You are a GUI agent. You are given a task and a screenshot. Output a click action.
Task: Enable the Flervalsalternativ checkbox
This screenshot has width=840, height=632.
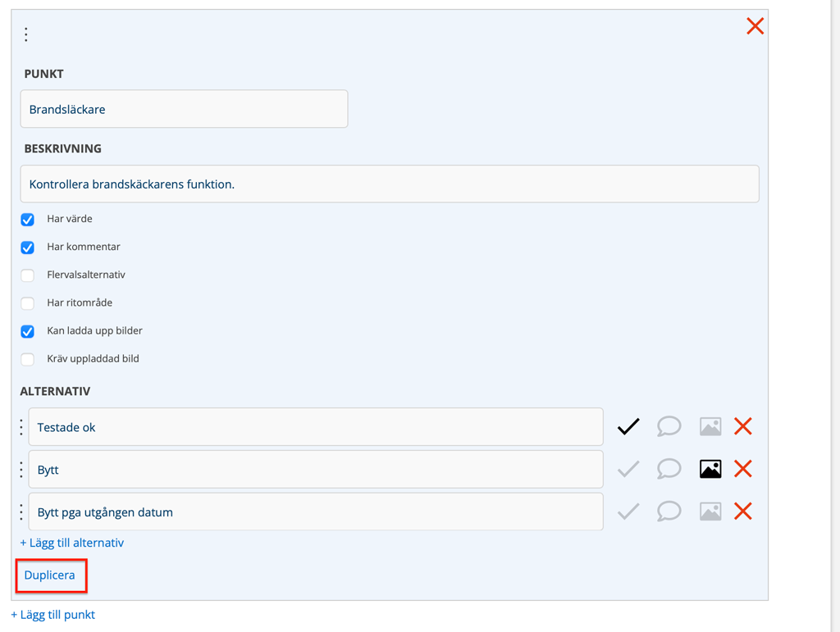coord(28,275)
